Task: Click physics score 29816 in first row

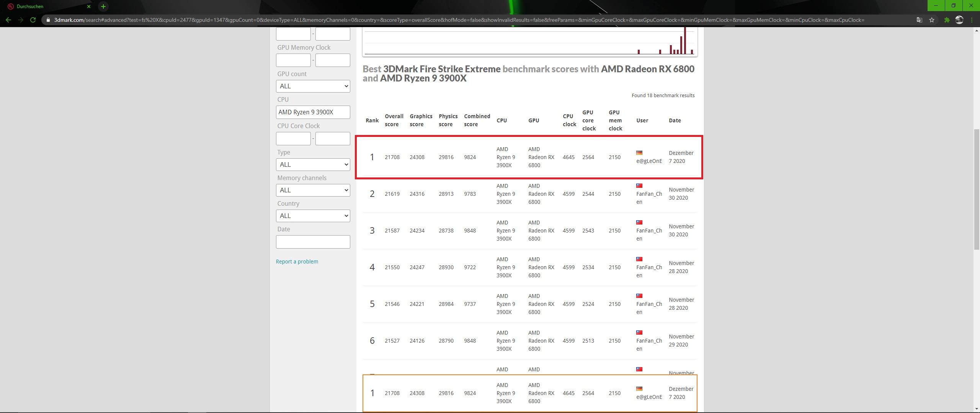Action: 446,157
